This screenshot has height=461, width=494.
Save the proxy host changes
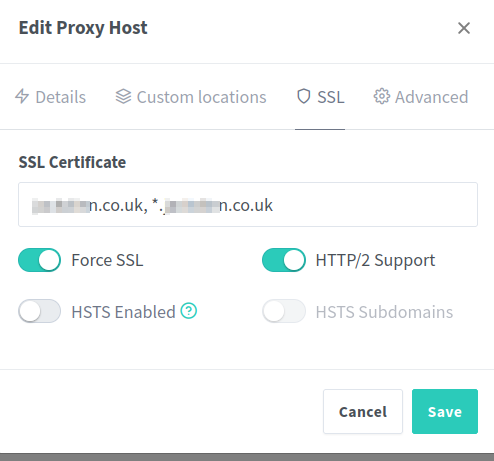pos(445,411)
